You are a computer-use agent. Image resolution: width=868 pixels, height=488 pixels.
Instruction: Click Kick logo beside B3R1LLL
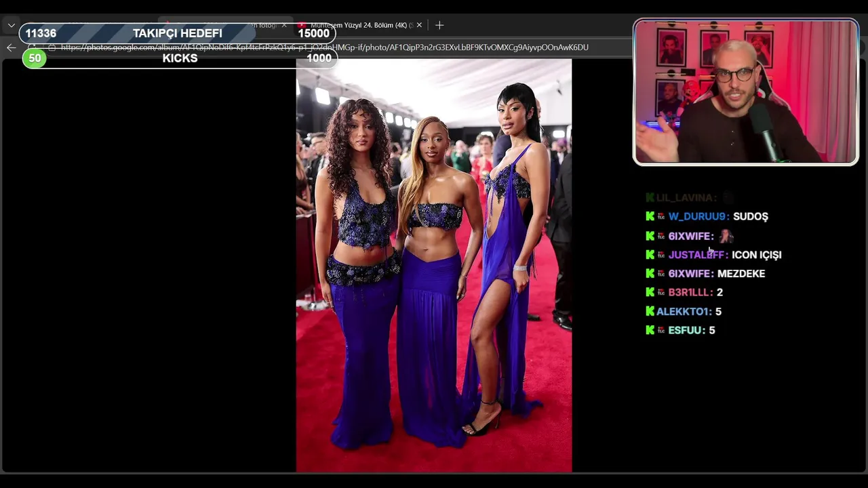[650, 292]
